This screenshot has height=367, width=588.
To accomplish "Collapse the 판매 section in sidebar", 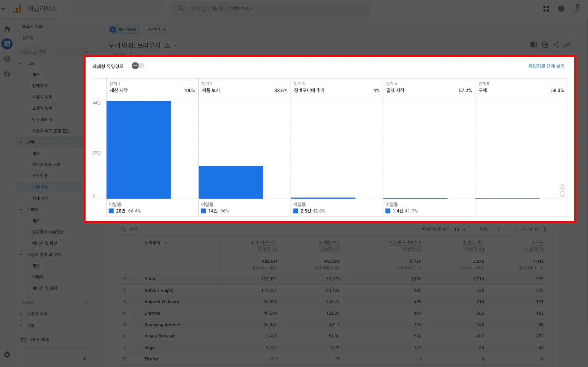I will coord(21,142).
